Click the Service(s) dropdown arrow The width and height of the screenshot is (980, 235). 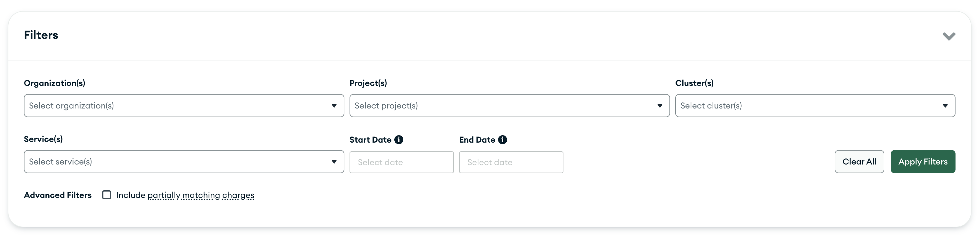coord(334,161)
